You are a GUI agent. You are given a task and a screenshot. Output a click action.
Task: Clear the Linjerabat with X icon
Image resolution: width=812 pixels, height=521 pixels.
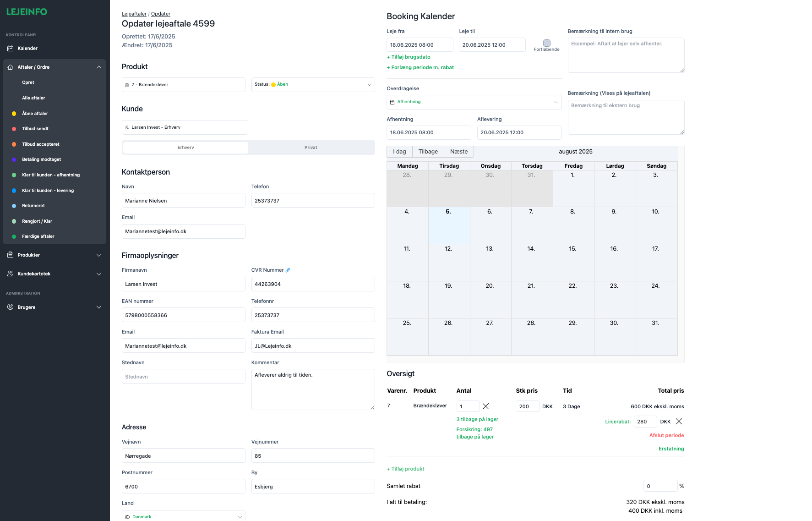tap(679, 422)
